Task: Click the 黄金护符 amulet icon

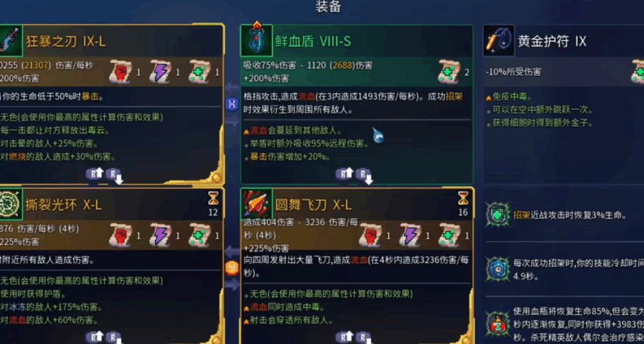Action: click(498, 41)
